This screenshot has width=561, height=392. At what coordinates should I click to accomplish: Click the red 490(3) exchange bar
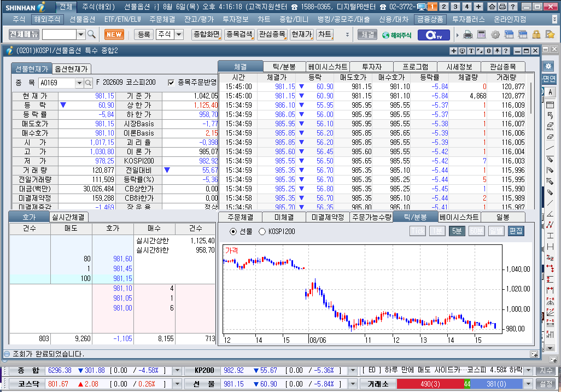430,384
